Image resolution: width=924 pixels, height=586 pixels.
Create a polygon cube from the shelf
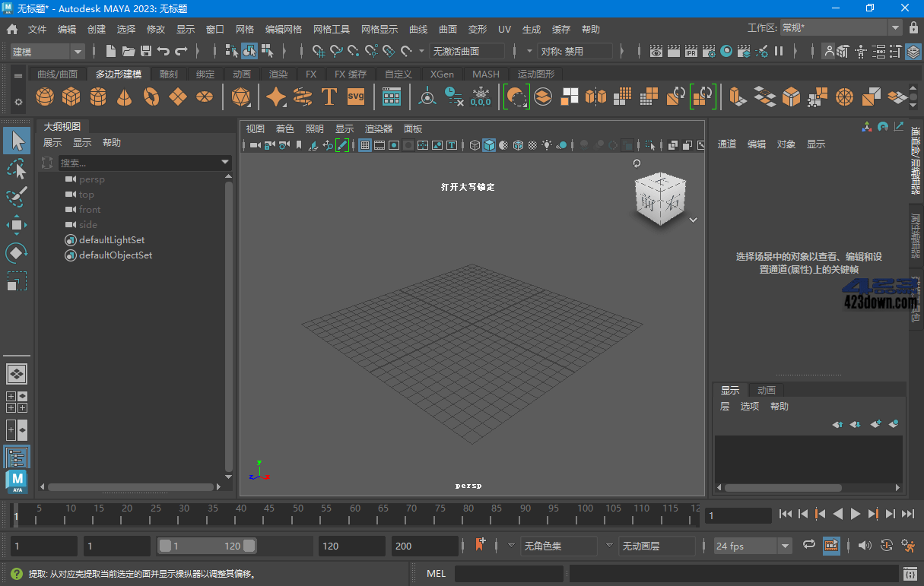coord(71,97)
